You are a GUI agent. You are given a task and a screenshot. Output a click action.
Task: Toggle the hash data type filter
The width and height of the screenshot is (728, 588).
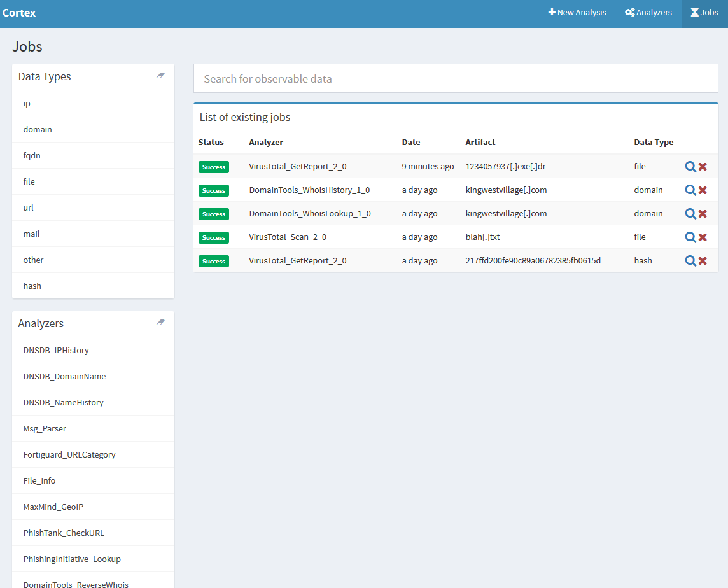[x=32, y=286]
